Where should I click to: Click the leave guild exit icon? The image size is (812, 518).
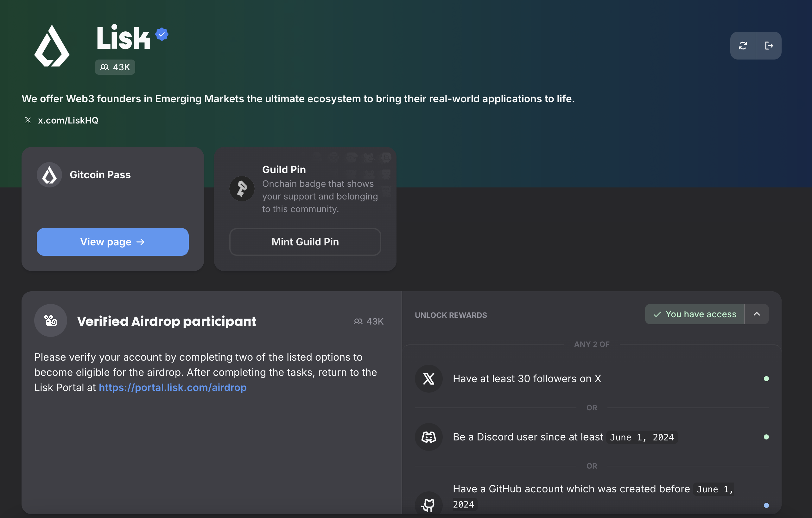click(769, 46)
